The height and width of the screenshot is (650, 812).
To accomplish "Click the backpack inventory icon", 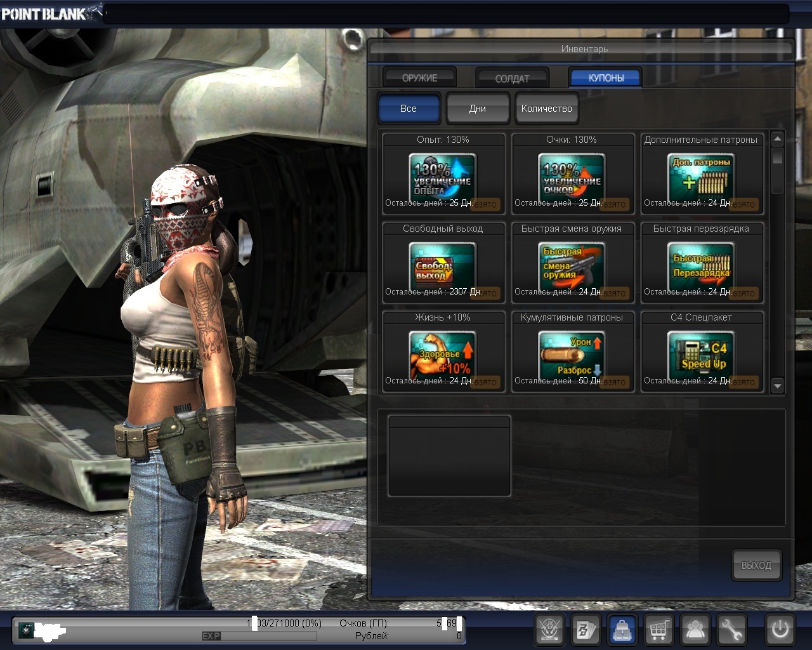I will (622, 630).
